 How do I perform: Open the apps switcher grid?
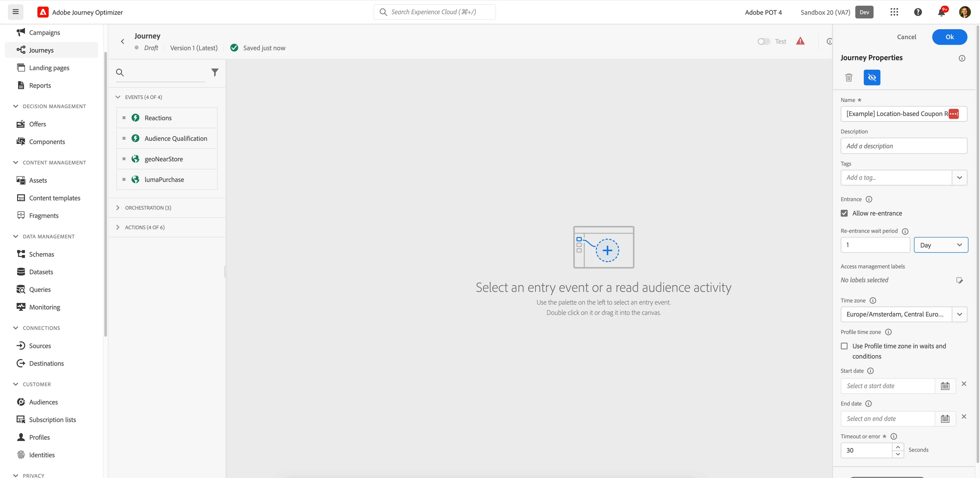coord(894,12)
